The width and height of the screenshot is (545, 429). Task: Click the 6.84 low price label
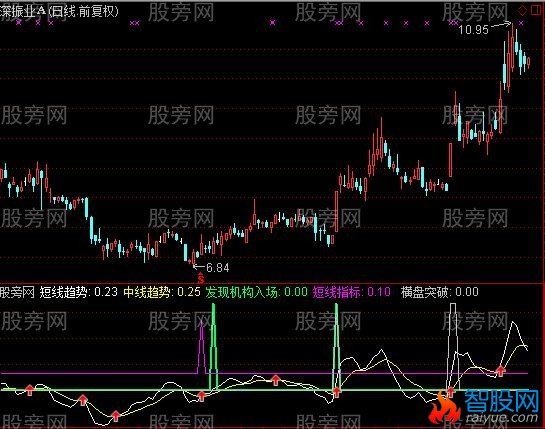tap(218, 267)
